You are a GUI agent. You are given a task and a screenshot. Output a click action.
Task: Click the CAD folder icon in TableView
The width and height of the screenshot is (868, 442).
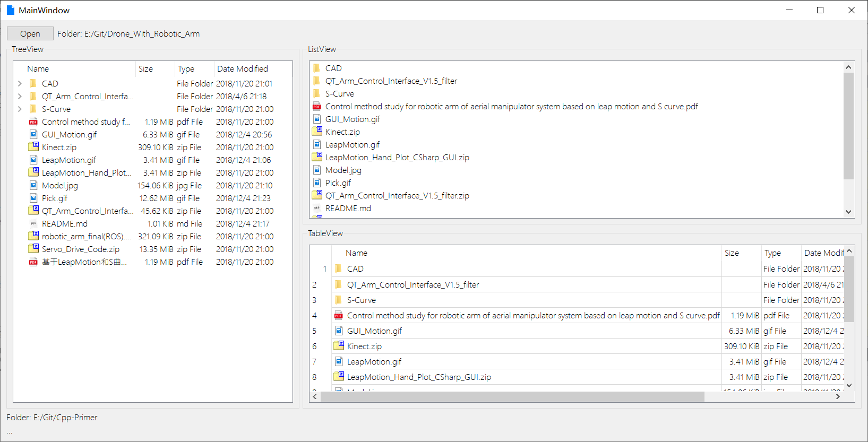click(x=339, y=269)
